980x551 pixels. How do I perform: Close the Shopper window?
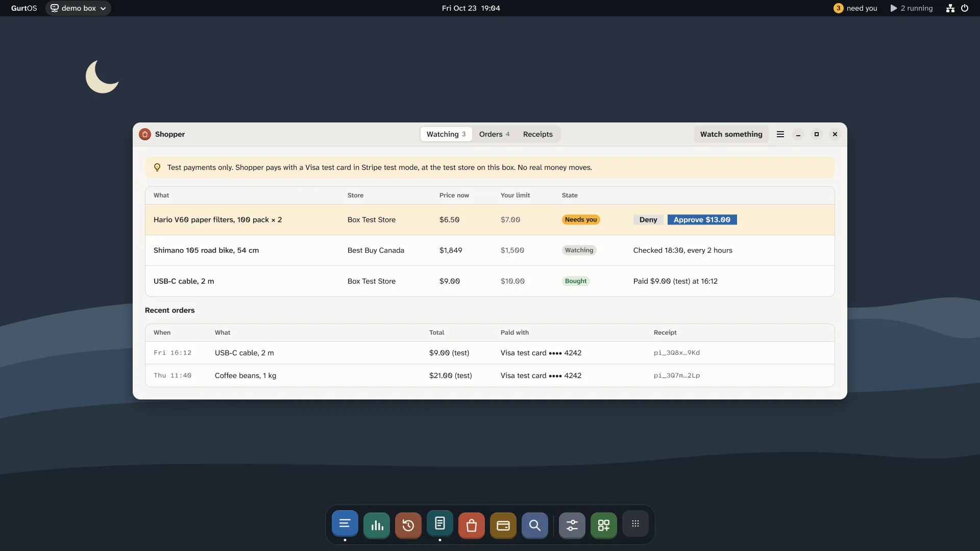tap(835, 134)
